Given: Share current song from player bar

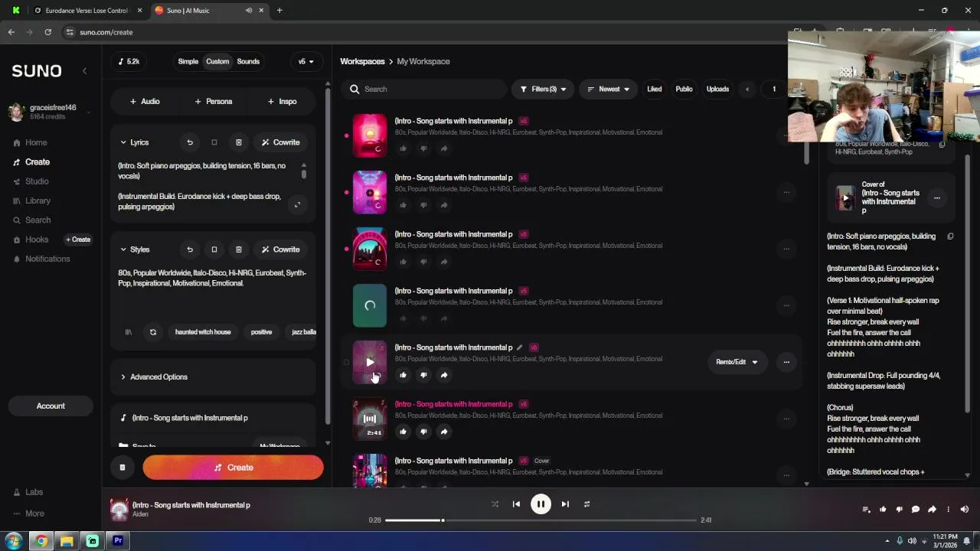Looking at the screenshot, I should 932,510.
